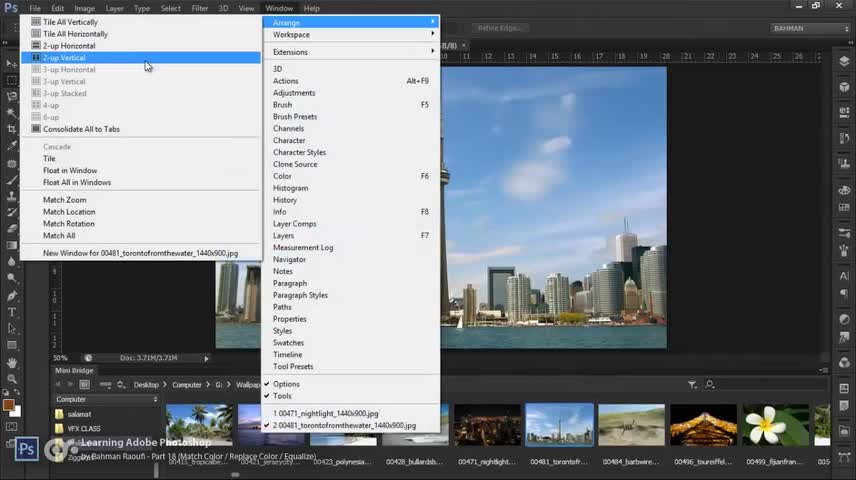This screenshot has width=856, height=480.
Task: Select the Crop tool in the toolbar
Action: click(12, 129)
